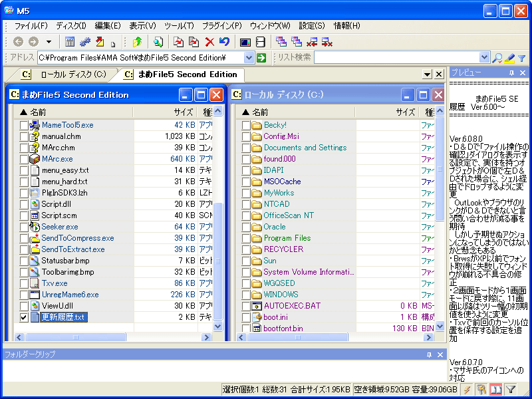Open the 設定(S) menu
The width and height of the screenshot is (532, 399).
[x=312, y=26]
